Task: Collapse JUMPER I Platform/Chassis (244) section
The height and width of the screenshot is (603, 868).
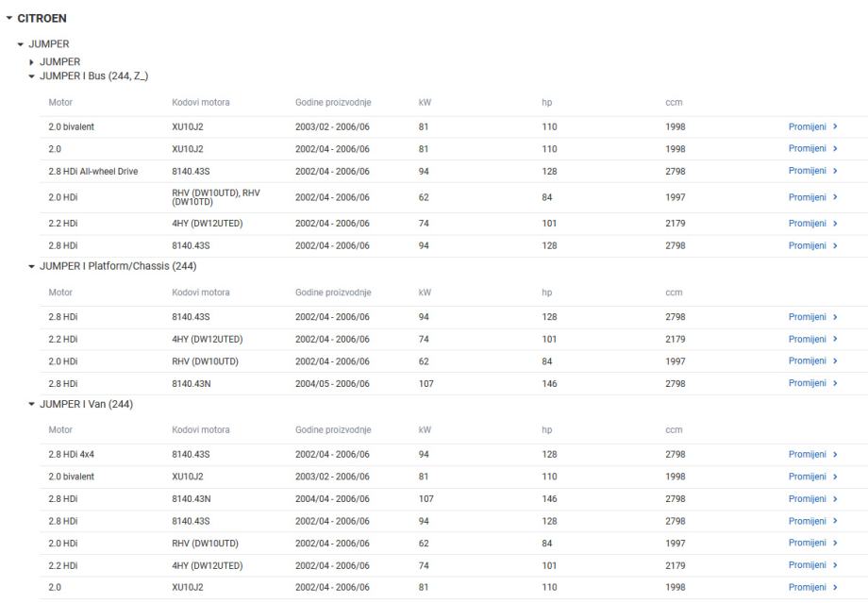Action: tap(32, 265)
